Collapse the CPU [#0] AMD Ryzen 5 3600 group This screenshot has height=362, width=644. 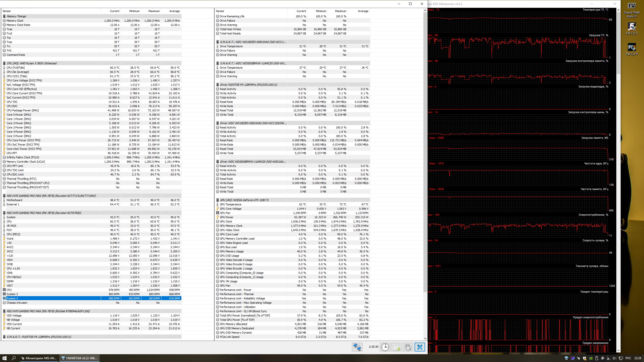[x=31, y=63]
